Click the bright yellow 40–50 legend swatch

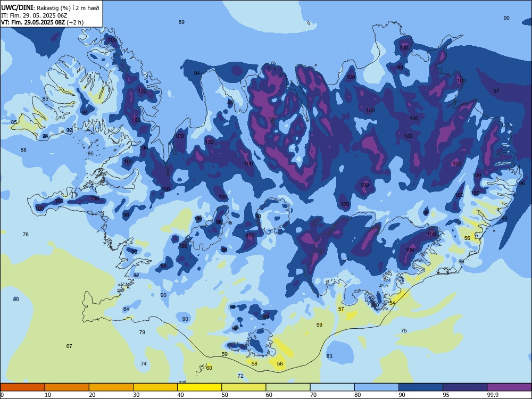coord(199,387)
